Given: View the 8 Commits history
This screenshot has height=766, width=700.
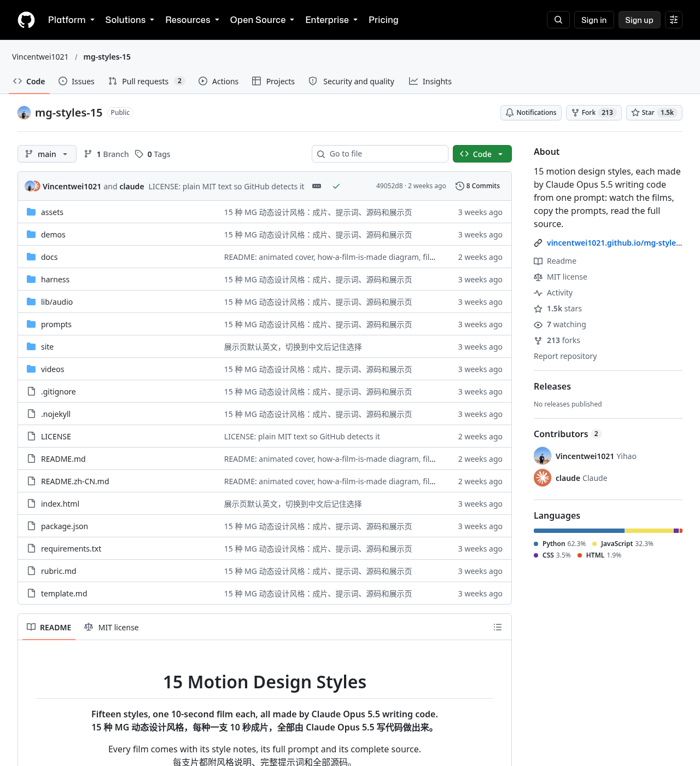Looking at the screenshot, I should 477,186.
